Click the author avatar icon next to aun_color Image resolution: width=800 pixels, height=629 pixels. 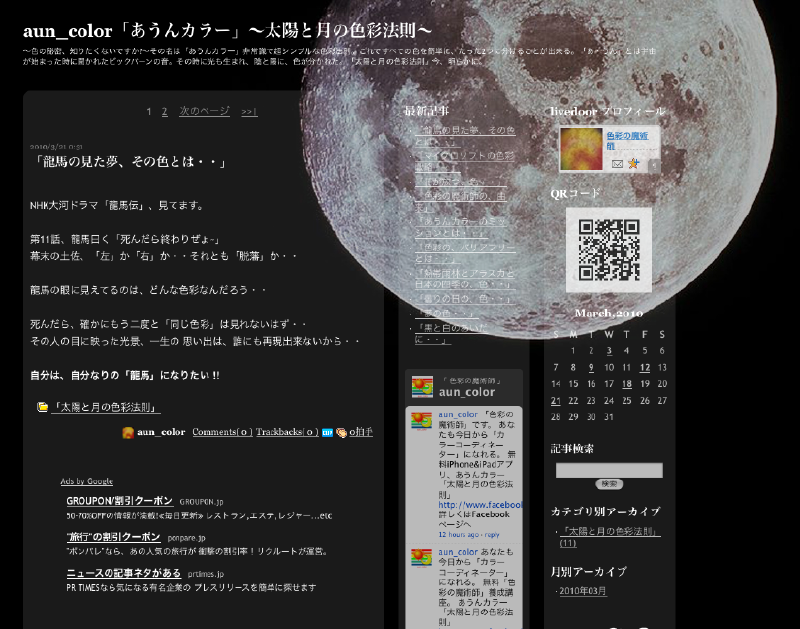click(128, 432)
